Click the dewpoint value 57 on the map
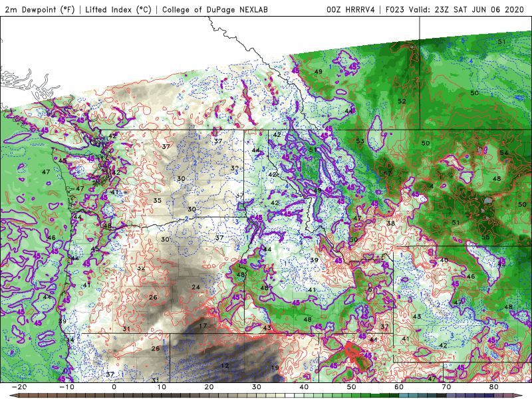 [388, 174]
